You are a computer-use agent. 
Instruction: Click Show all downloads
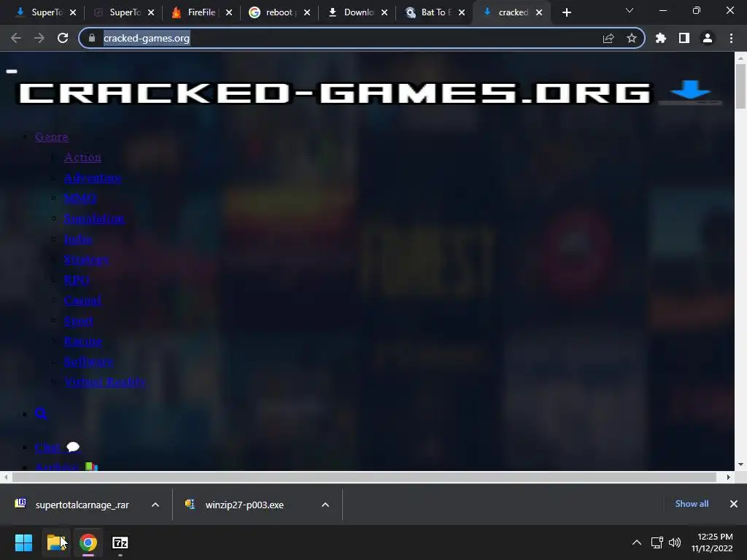(692, 504)
